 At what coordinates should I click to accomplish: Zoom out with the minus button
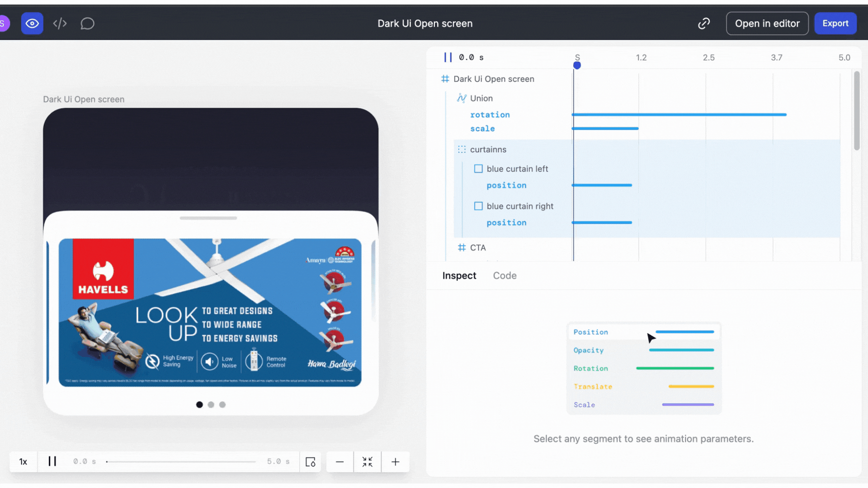[x=340, y=462]
